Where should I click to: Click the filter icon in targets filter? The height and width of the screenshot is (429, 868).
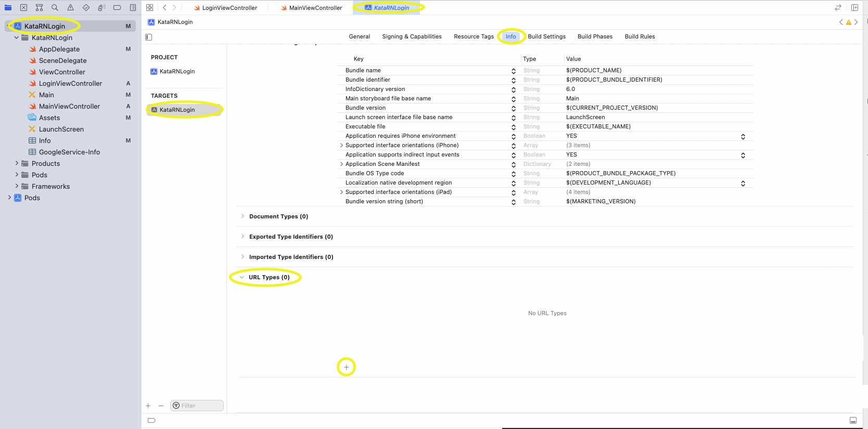tap(176, 406)
